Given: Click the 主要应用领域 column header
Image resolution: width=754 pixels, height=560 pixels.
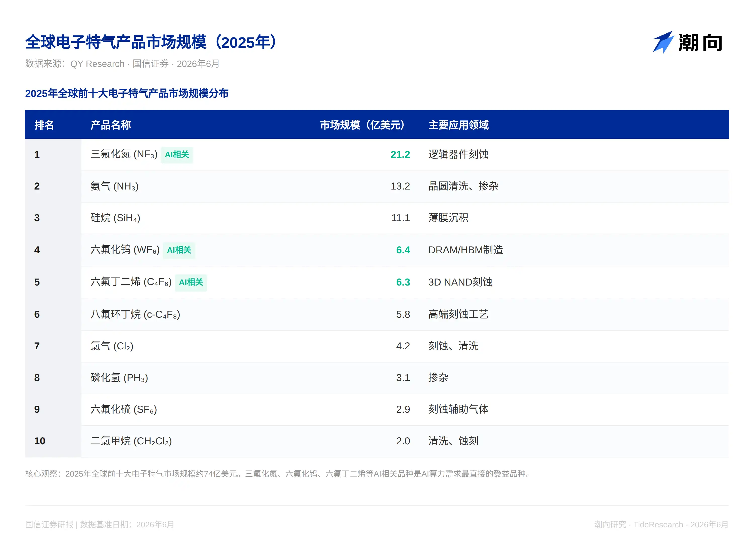Looking at the screenshot, I should 458,125.
